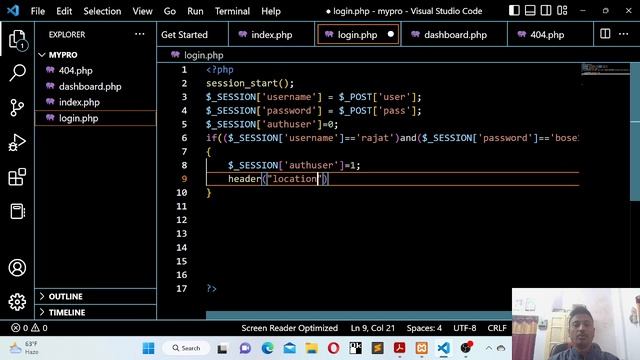Image resolution: width=640 pixels, height=360 pixels.
Task: Select the login.php editor tab
Action: pos(357,35)
